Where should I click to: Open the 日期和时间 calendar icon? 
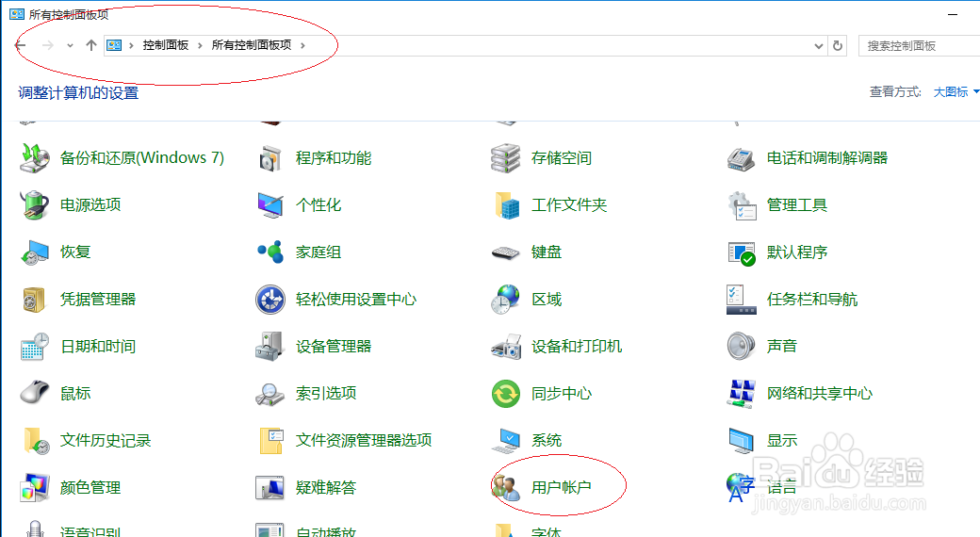pyautogui.click(x=34, y=346)
